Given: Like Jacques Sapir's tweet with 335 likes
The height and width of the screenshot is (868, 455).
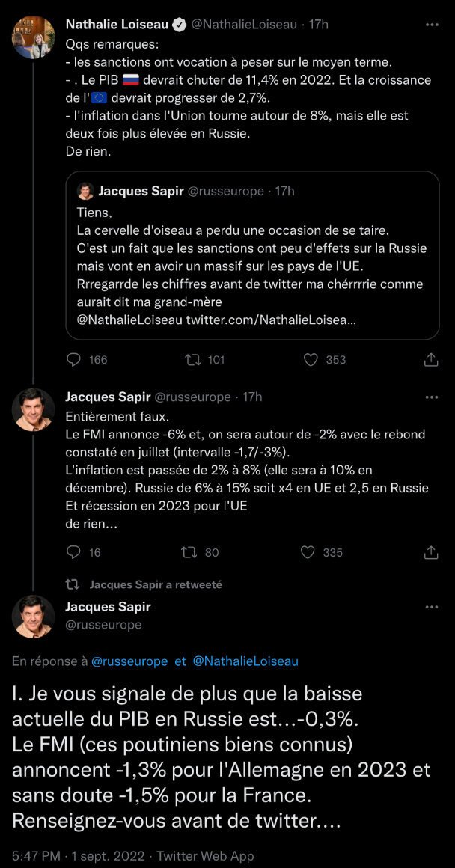Looking at the screenshot, I should pyautogui.click(x=308, y=552).
